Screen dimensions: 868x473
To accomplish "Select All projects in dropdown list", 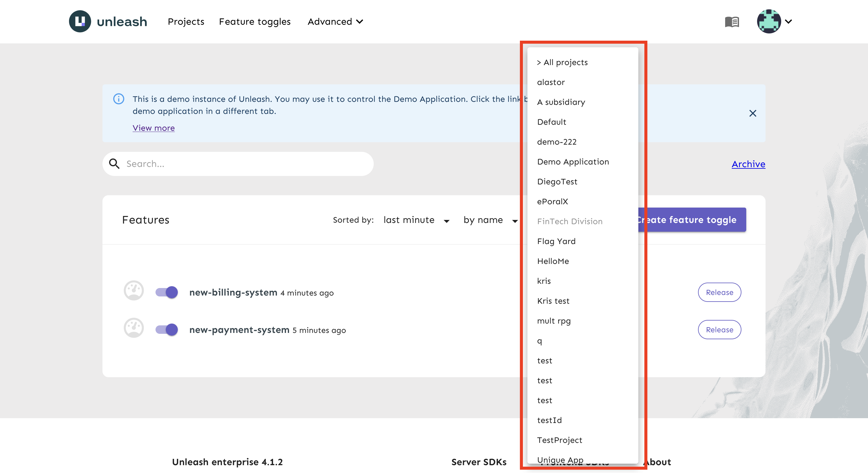I will 583,62.
